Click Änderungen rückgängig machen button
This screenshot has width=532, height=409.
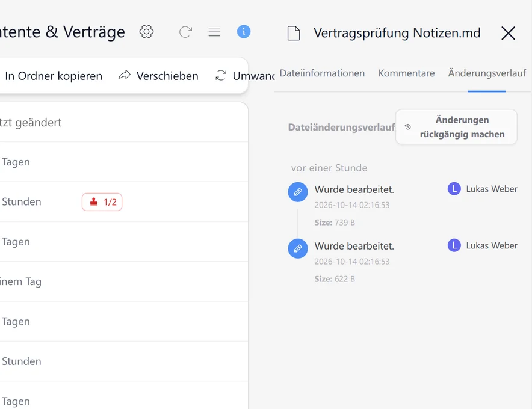pos(456,127)
